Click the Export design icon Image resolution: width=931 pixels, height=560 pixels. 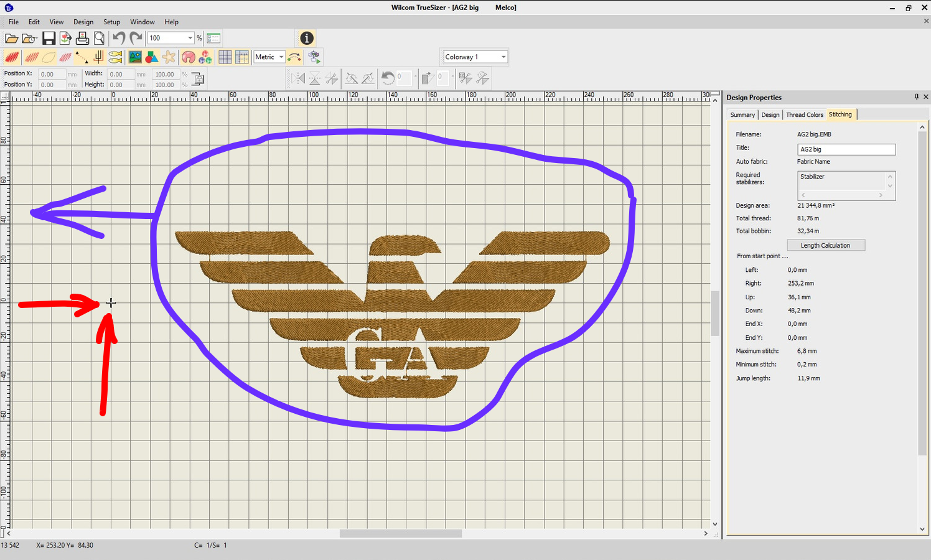pos(65,38)
